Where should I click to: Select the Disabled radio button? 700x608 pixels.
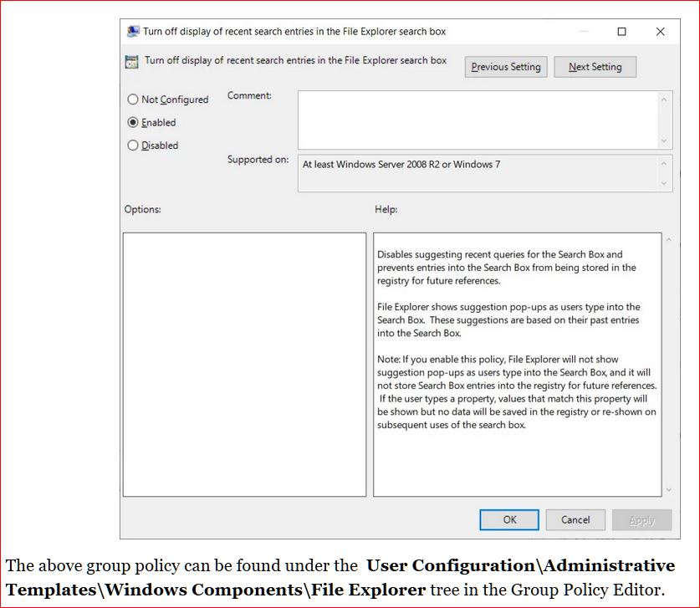coord(133,146)
